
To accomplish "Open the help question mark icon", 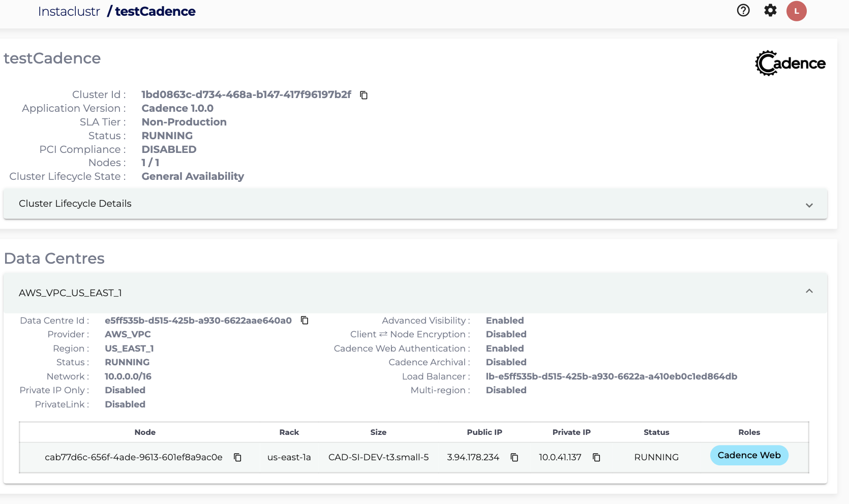I will (743, 11).
